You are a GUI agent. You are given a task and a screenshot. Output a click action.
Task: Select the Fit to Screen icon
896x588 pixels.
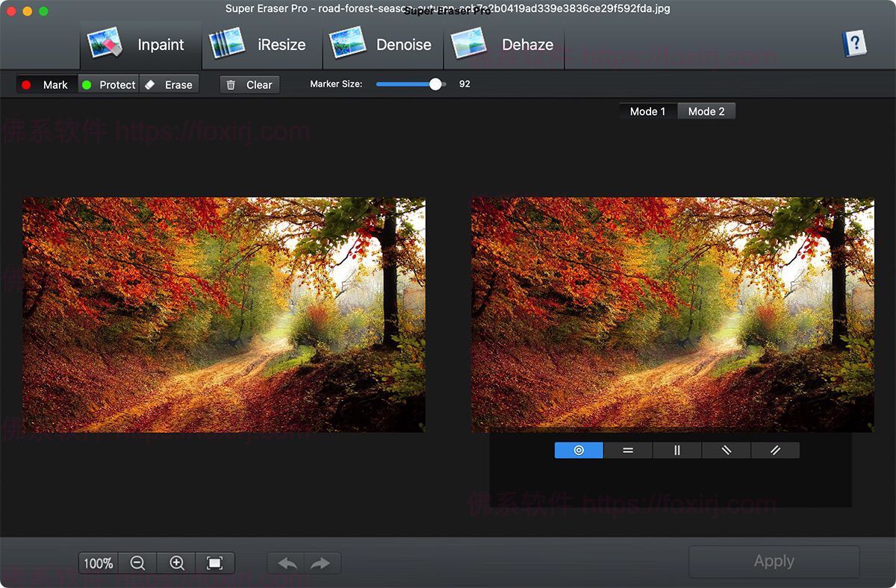pyautogui.click(x=216, y=563)
